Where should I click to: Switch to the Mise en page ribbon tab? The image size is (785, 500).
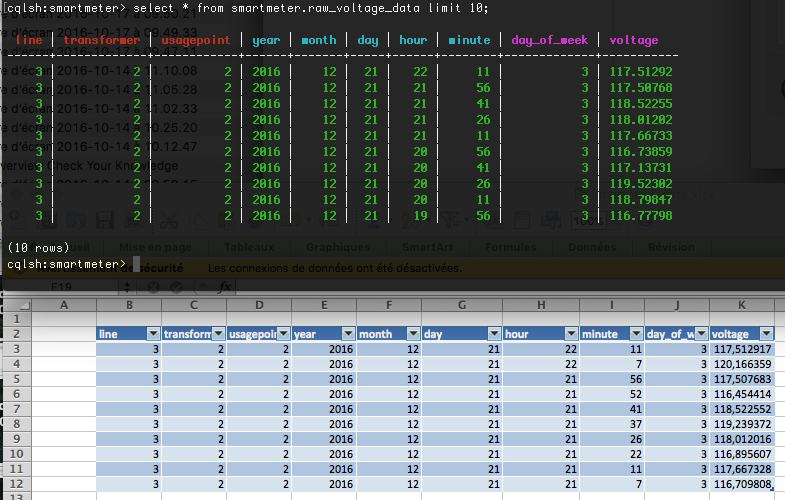[x=155, y=247]
